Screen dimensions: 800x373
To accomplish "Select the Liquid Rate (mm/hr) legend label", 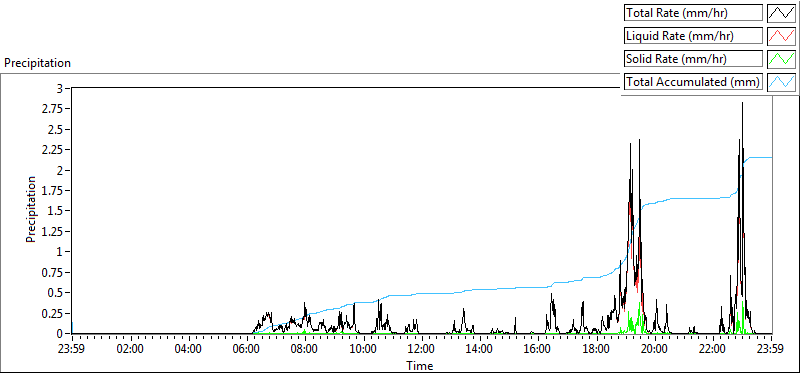I will [x=693, y=36].
